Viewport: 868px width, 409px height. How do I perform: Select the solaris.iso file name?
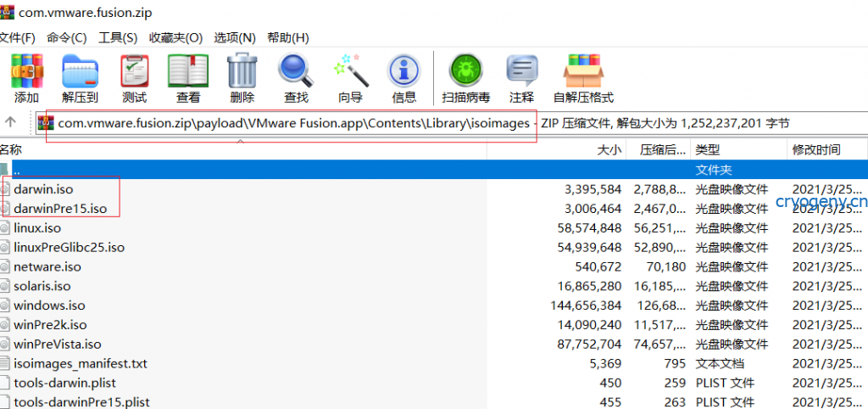42,287
